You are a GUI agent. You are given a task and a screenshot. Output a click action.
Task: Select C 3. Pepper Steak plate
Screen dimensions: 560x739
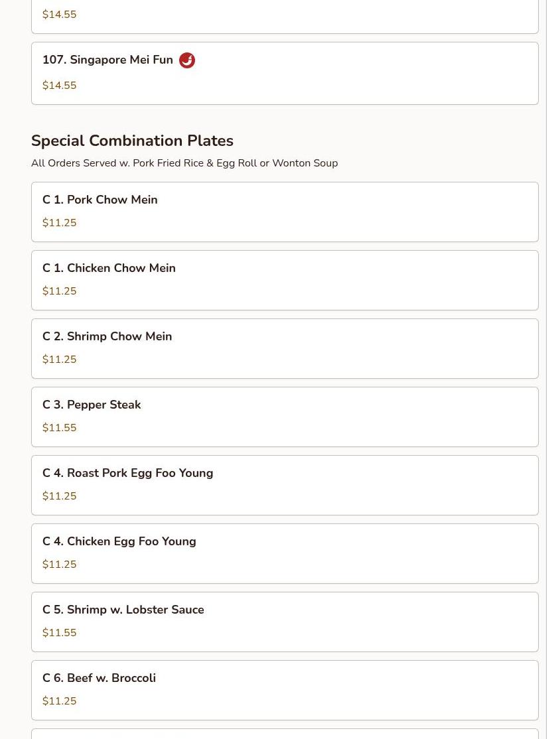coord(92,405)
